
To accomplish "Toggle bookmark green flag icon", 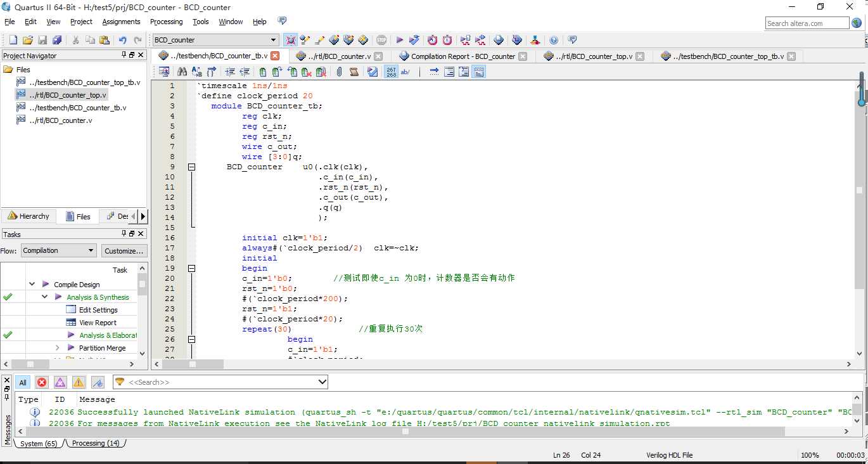I will 263,72.
